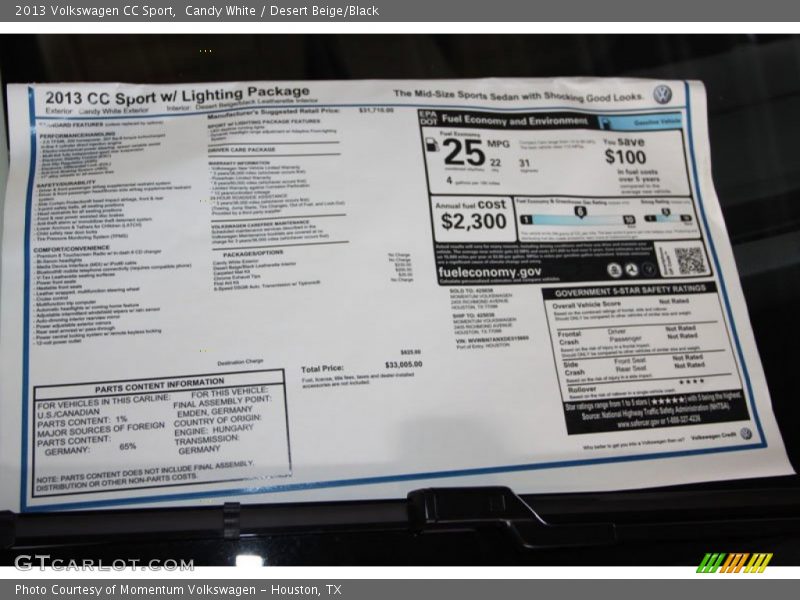Click the 'PACKAGES/OPTIONS' heading
The width and height of the screenshot is (800, 600).
coord(253,254)
